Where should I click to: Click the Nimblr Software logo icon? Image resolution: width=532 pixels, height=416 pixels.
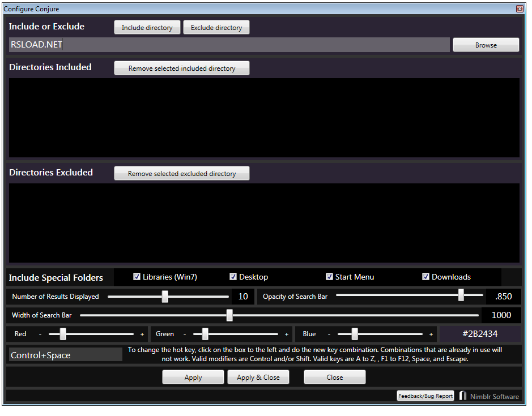coord(463,396)
